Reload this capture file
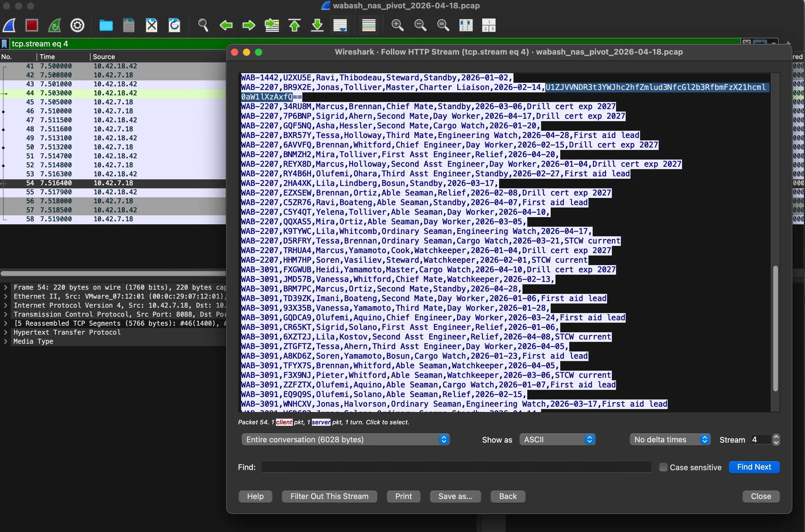The height and width of the screenshot is (532, 805). [x=174, y=25]
